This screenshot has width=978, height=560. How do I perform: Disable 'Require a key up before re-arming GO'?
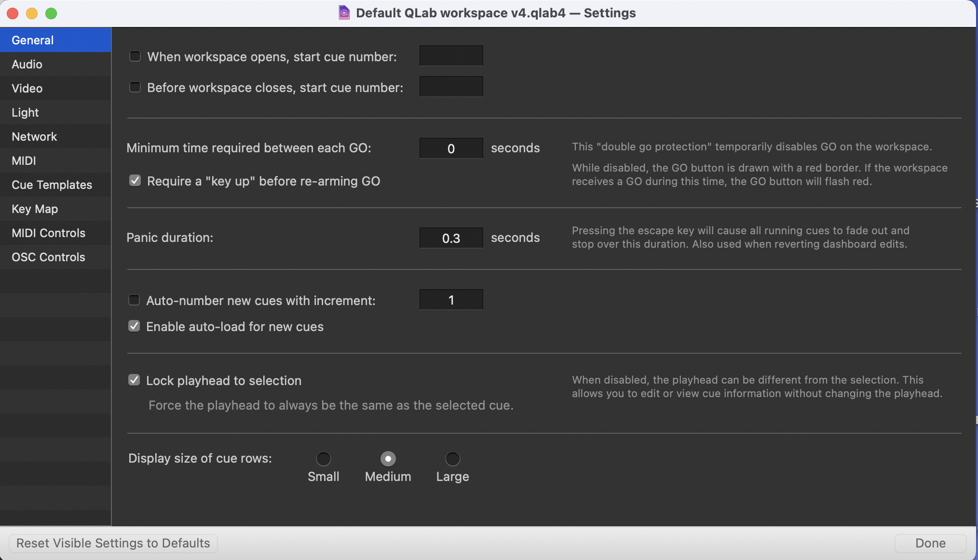(135, 180)
